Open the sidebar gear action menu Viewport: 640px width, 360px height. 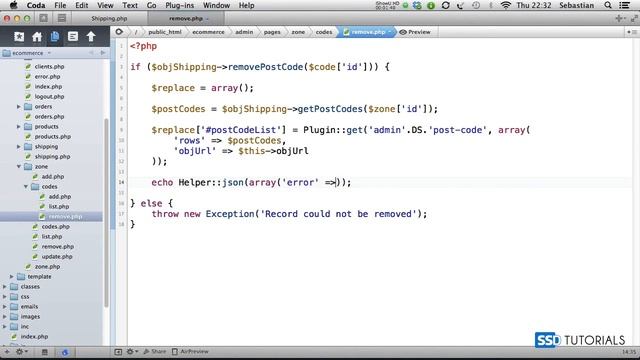click(x=21, y=351)
